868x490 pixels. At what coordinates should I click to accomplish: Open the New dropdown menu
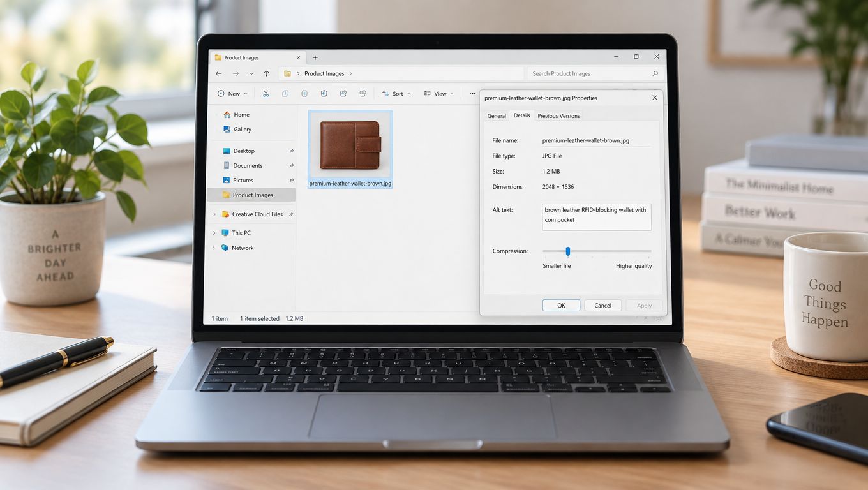(x=232, y=94)
